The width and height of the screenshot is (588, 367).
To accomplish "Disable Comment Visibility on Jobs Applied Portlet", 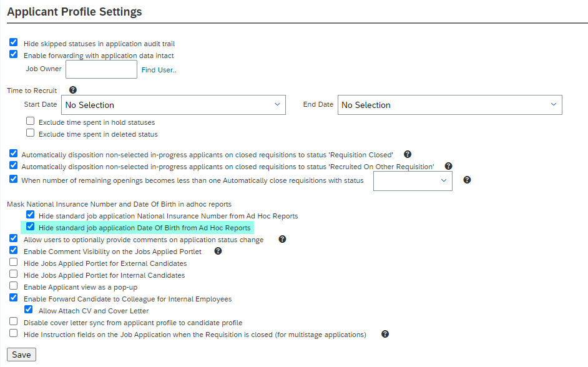I will [x=14, y=250].
